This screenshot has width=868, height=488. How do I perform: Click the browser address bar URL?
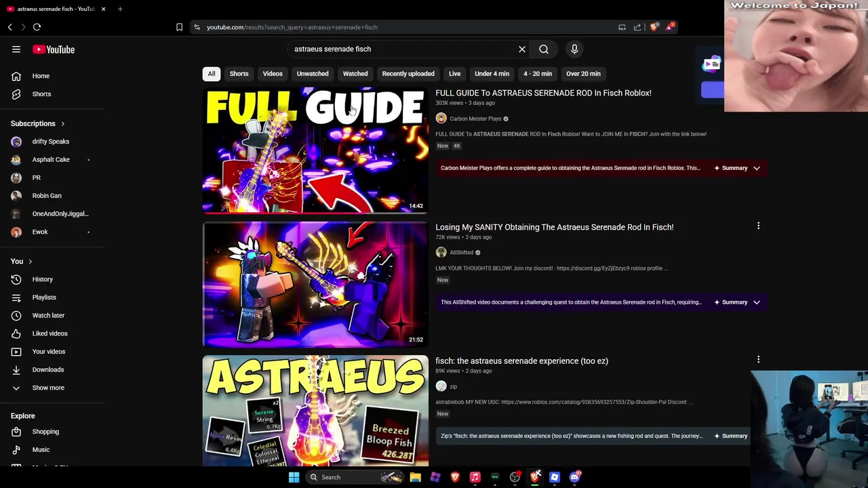[292, 27]
